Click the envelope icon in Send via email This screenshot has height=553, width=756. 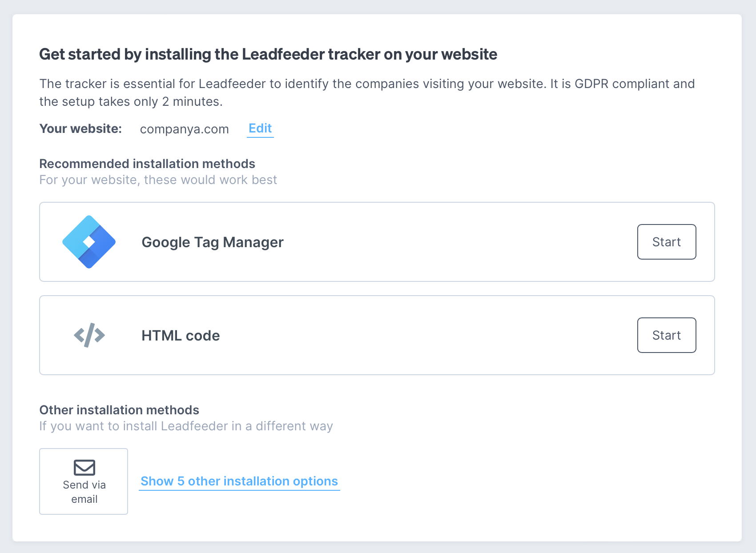click(x=84, y=467)
